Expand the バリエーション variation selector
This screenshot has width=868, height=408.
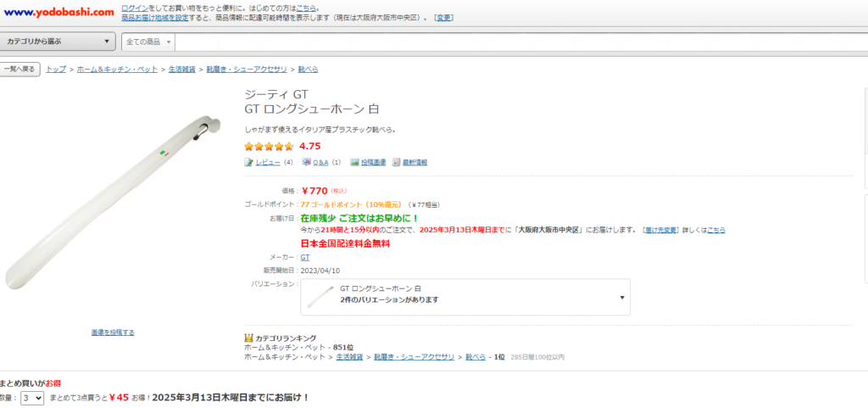pos(465,297)
